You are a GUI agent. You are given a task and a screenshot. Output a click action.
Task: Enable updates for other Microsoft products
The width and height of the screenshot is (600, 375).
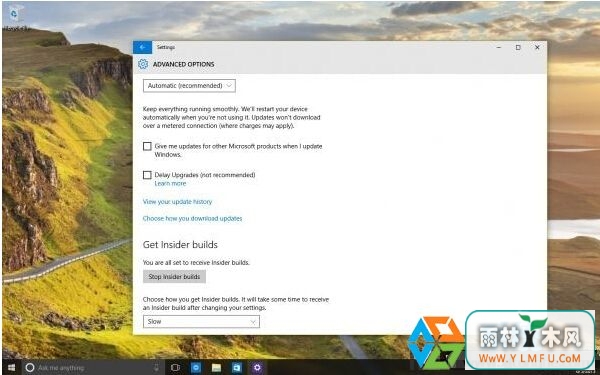tap(147, 146)
